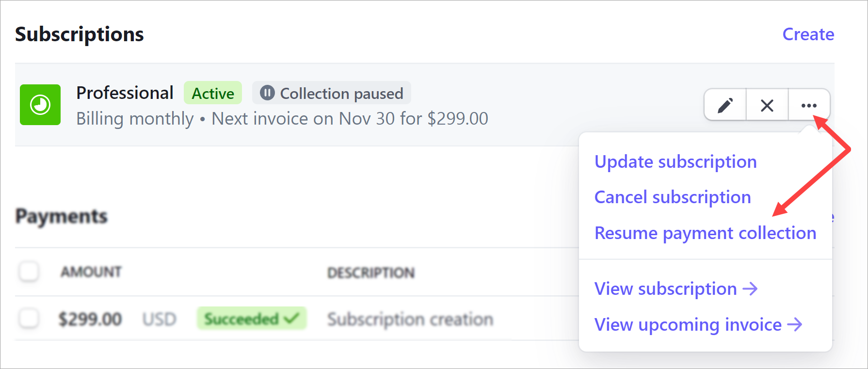Select Resume payment collection option

(706, 233)
